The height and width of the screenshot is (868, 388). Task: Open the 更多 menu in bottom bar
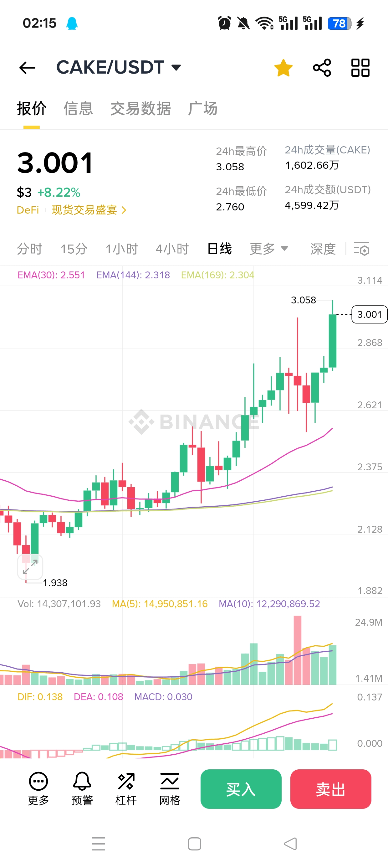click(x=38, y=788)
